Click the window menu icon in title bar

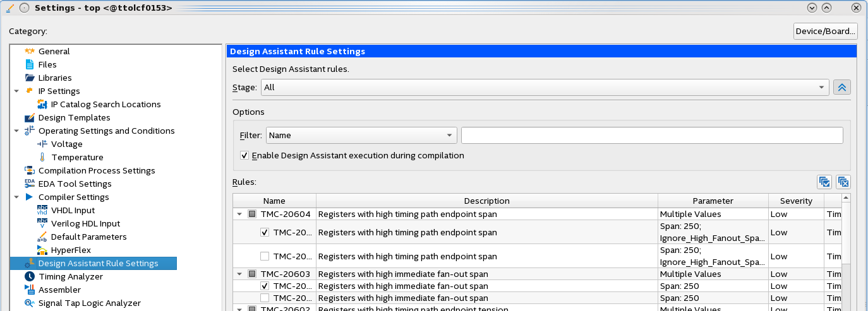pyautogui.click(x=9, y=8)
